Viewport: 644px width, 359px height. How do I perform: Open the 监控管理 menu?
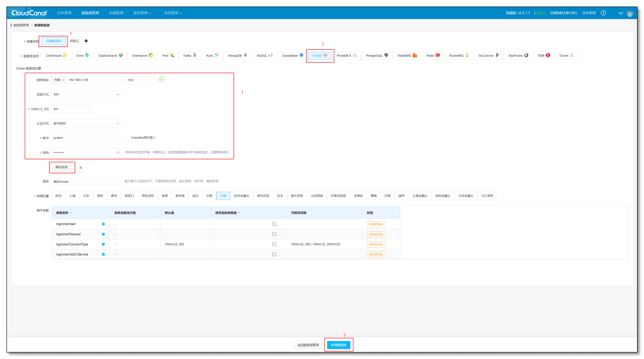142,13
